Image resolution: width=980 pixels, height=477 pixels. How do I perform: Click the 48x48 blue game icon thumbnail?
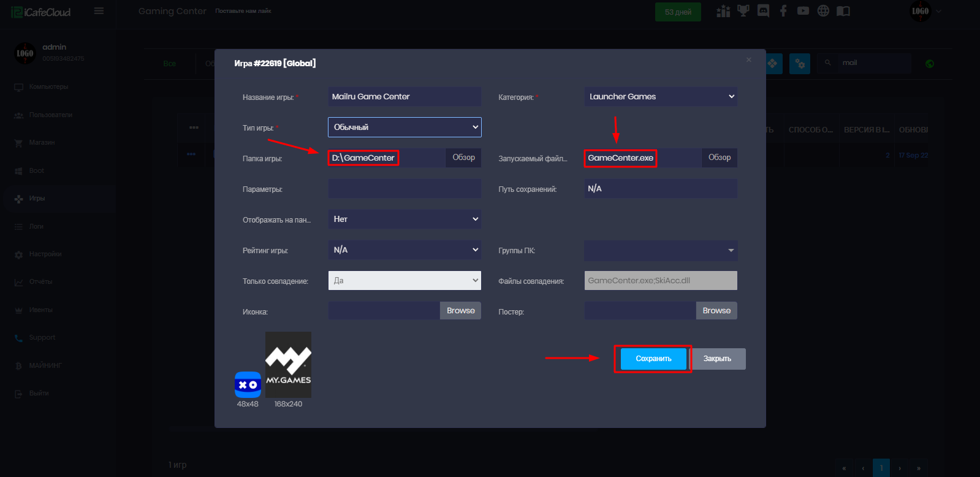(248, 384)
